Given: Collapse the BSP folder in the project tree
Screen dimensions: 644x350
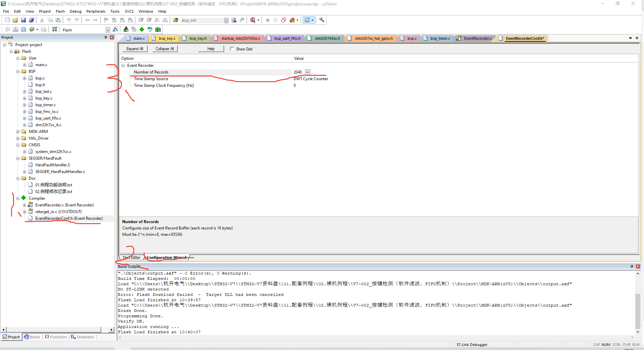Looking at the screenshot, I should click(x=18, y=71).
